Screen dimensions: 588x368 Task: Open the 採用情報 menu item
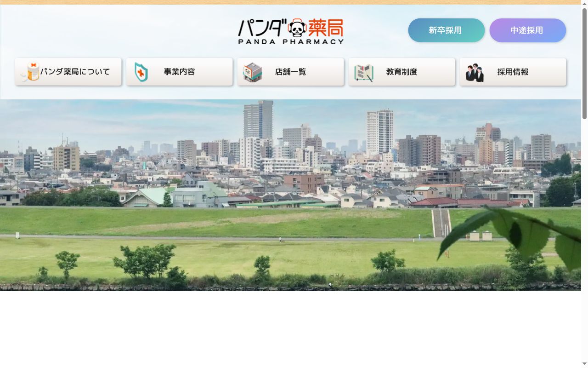513,72
